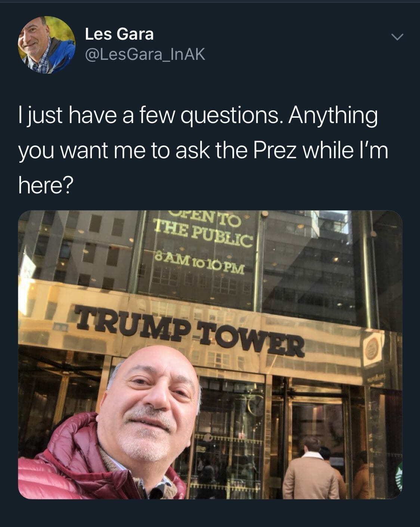Click the round emblem beside TOWER lettering
The width and height of the screenshot is (420, 527).
[x=371, y=347]
